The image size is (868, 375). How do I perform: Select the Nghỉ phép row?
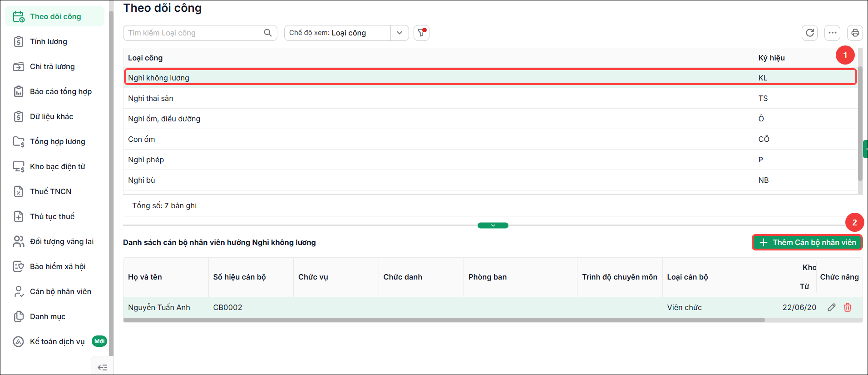tap(490, 160)
